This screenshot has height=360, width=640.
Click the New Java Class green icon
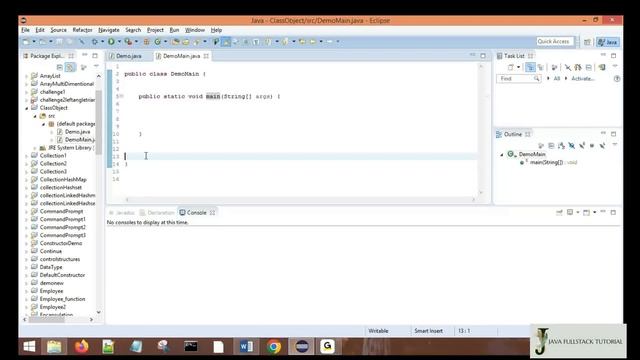158,42
